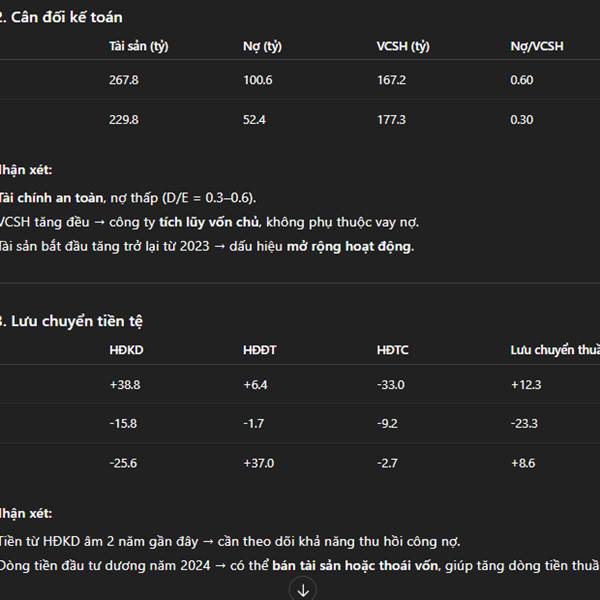The width and height of the screenshot is (600, 600).
Task: Select the 'VCSH (tỷ)' column header
Action: click(403, 46)
